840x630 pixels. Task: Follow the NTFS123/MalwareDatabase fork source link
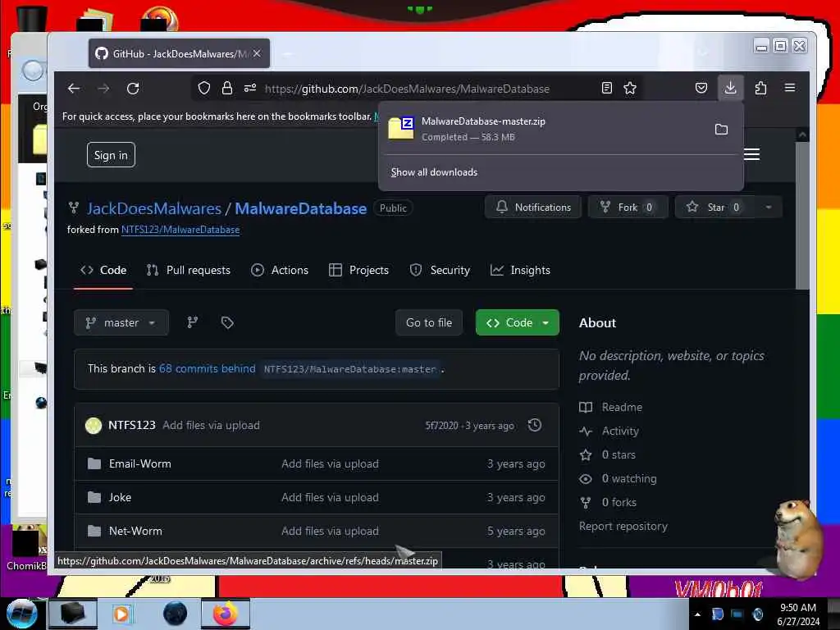(x=180, y=230)
